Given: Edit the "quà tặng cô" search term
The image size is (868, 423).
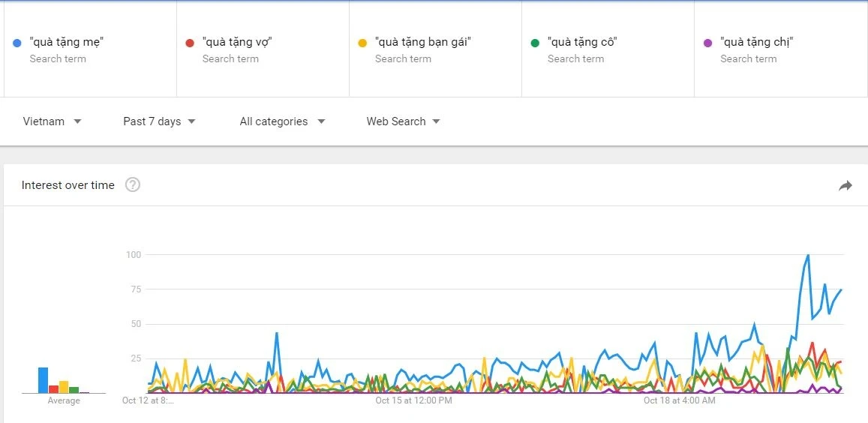Looking at the screenshot, I should 582,42.
